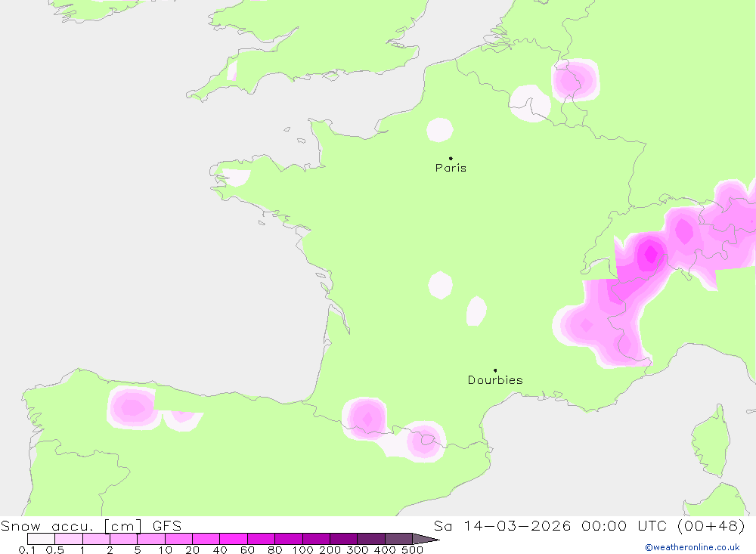Click the legend value '0.1'
Screen dimensions: 756x554
click(x=27, y=549)
